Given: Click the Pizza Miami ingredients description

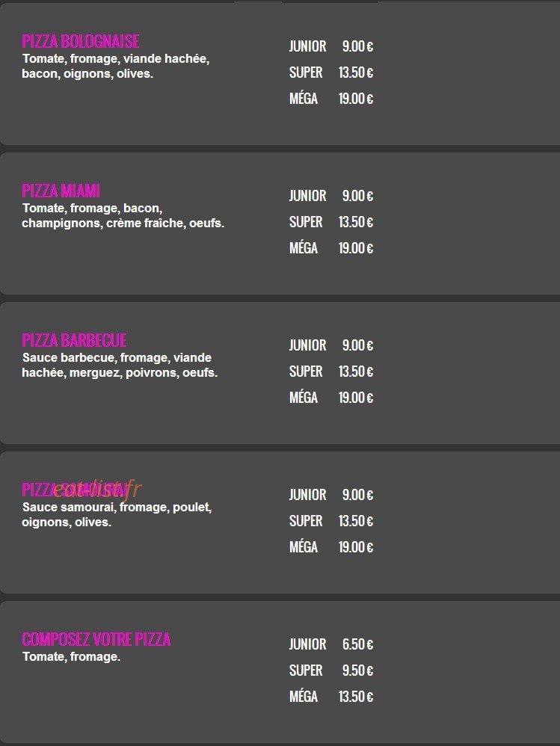Looking at the screenshot, I should click(123, 215).
